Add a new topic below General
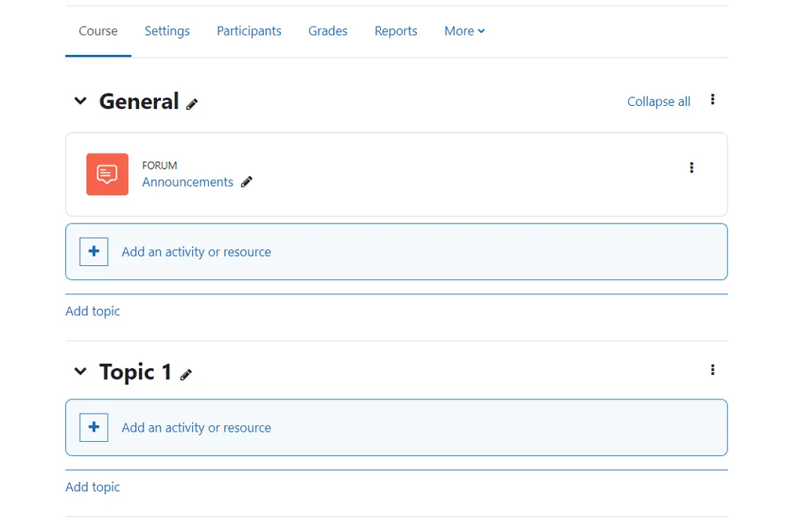 (92, 311)
